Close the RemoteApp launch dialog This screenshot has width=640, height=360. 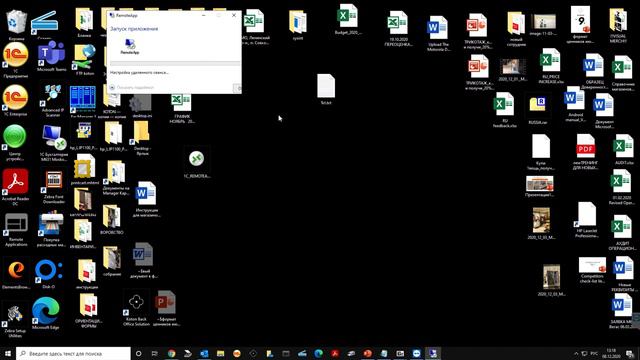(234, 15)
